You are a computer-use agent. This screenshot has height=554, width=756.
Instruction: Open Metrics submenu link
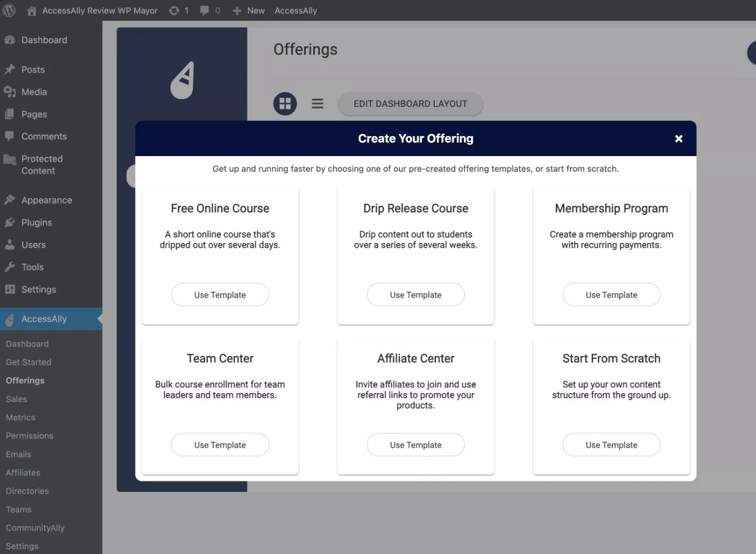click(x=21, y=417)
